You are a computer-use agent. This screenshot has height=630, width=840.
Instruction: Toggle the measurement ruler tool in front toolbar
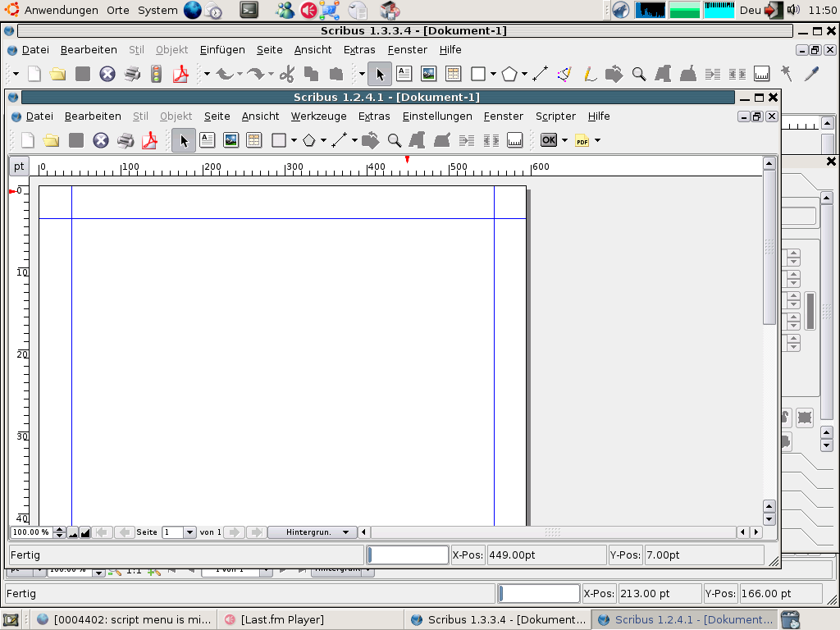tap(515, 140)
